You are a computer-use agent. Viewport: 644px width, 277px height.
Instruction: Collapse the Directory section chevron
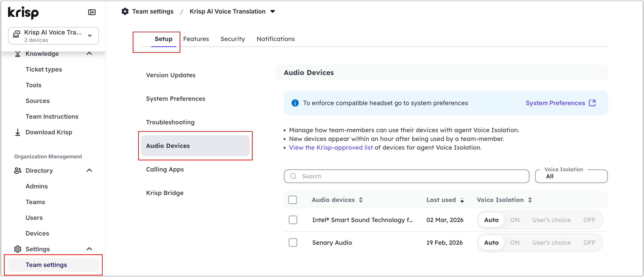coord(89,171)
